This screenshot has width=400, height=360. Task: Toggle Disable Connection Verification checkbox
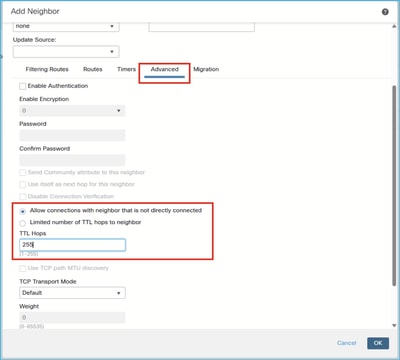[23, 196]
